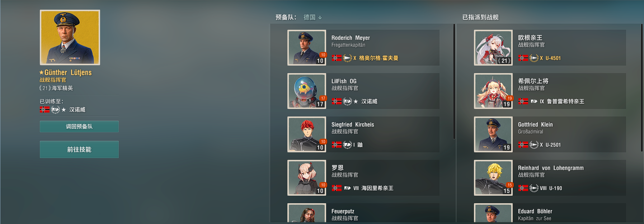Click the U-4501 ship label

[553, 58]
